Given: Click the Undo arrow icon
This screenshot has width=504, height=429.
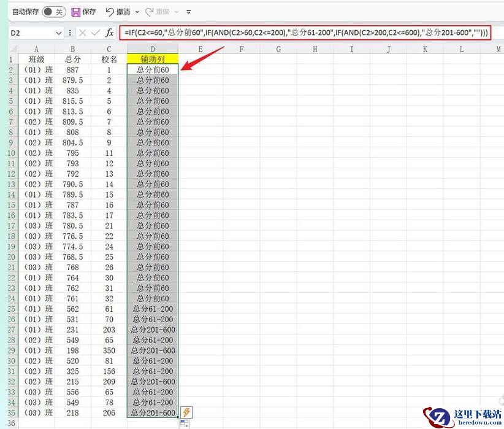Looking at the screenshot, I should pos(110,12).
